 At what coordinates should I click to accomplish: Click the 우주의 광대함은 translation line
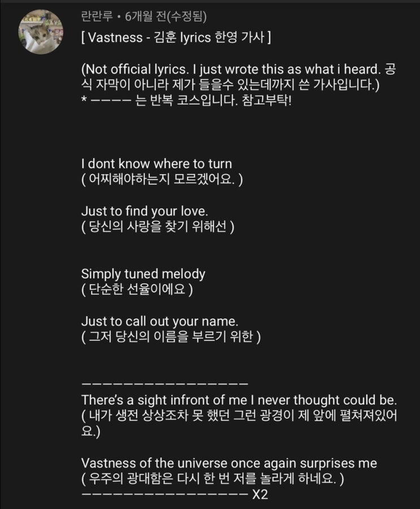(213, 479)
